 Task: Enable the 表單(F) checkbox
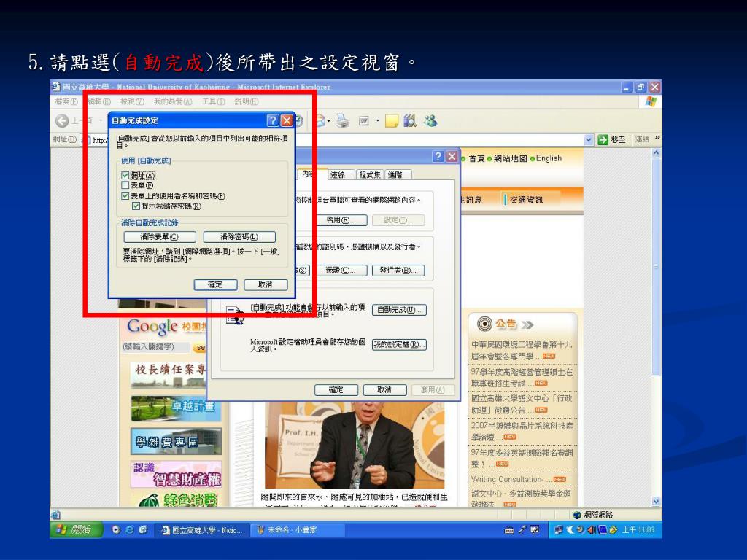[125, 185]
